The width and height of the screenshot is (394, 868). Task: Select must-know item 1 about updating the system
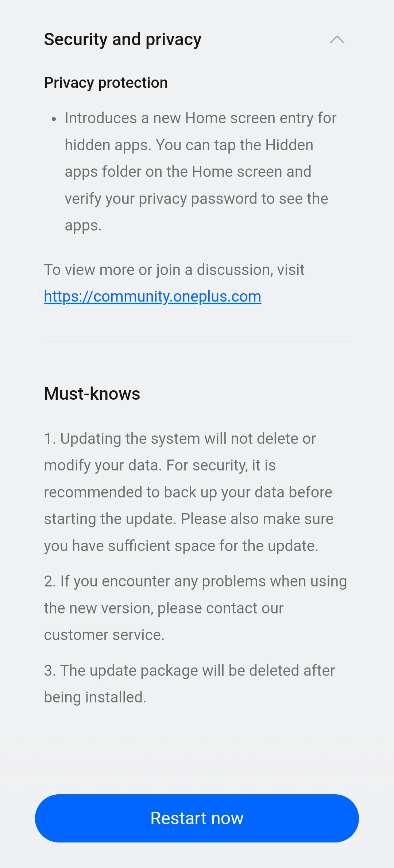189,492
